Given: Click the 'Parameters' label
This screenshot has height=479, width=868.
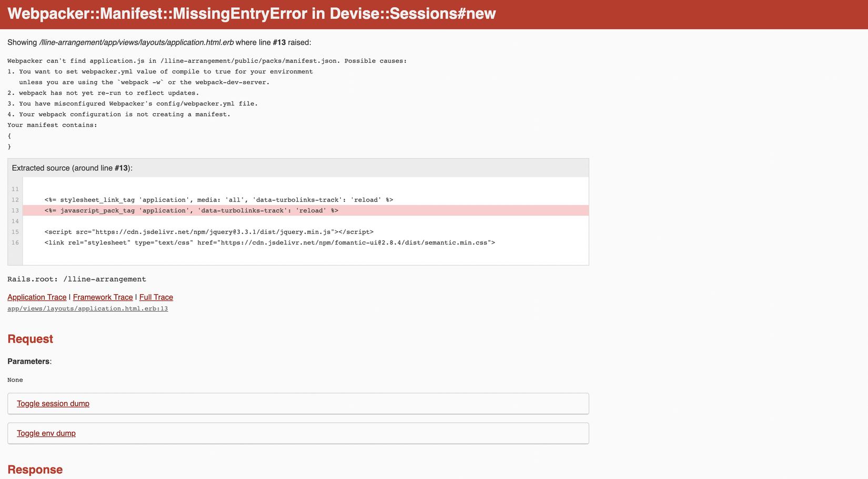Looking at the screenshot, I should coord(28,362).
